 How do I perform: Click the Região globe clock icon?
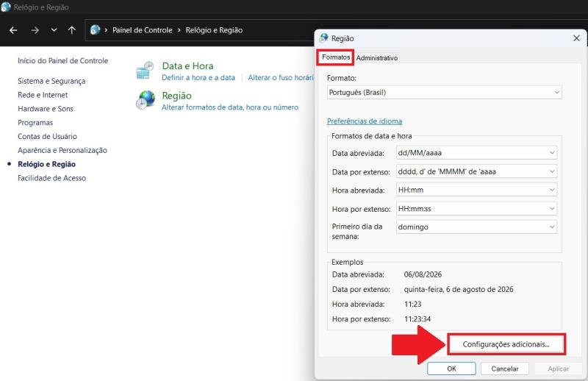[x=145, y=100]
